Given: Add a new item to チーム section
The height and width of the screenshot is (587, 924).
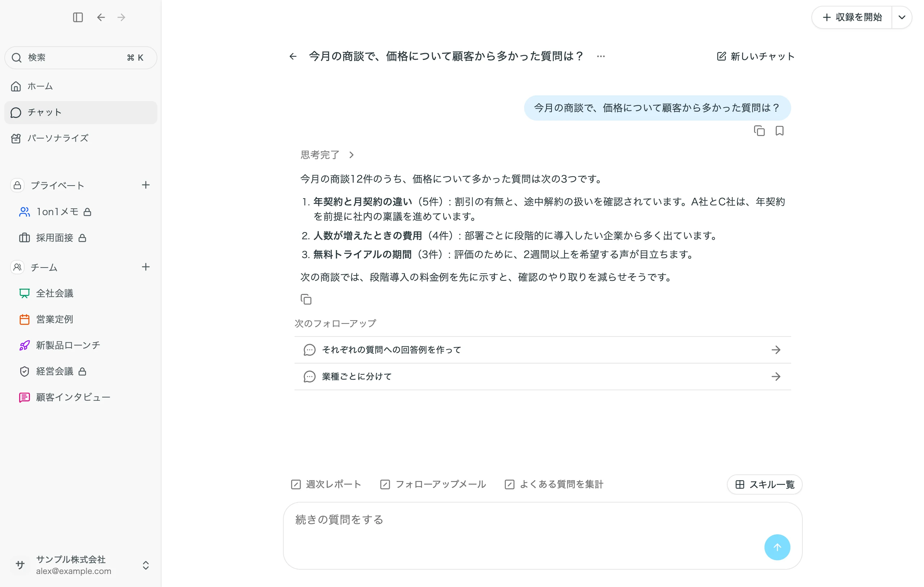Looking at the screenshot, I should click(x=146, y=267).
